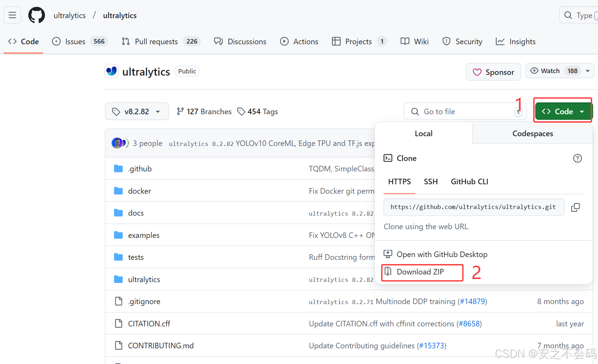This screenshot has height=364, width=598.
Task: Click the tests folder icon
Action: coord(119,257)
